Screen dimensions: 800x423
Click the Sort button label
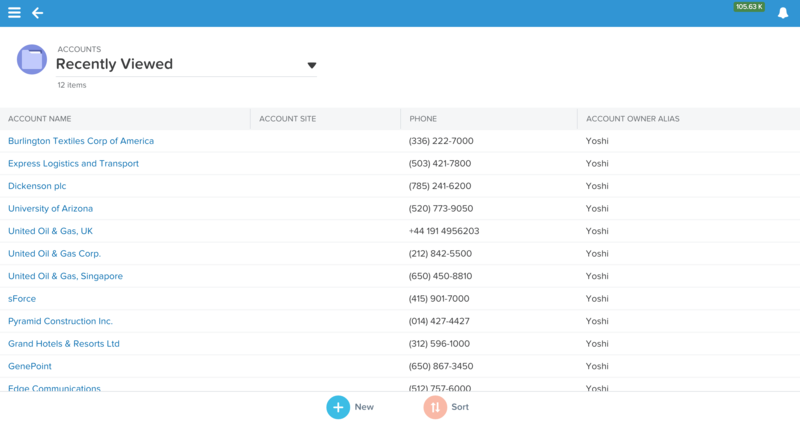pyautogui.click(x=460, y=407)
